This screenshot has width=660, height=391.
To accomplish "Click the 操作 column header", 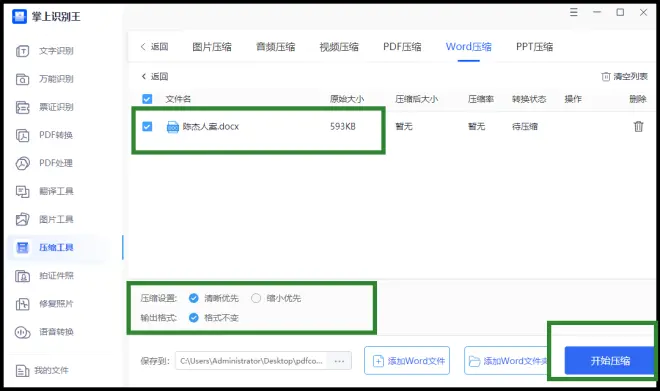I will pos(573,99).
